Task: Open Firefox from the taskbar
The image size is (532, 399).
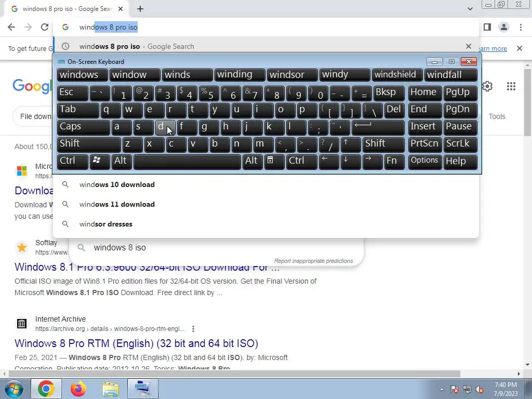Action: (x=78, y=389)
